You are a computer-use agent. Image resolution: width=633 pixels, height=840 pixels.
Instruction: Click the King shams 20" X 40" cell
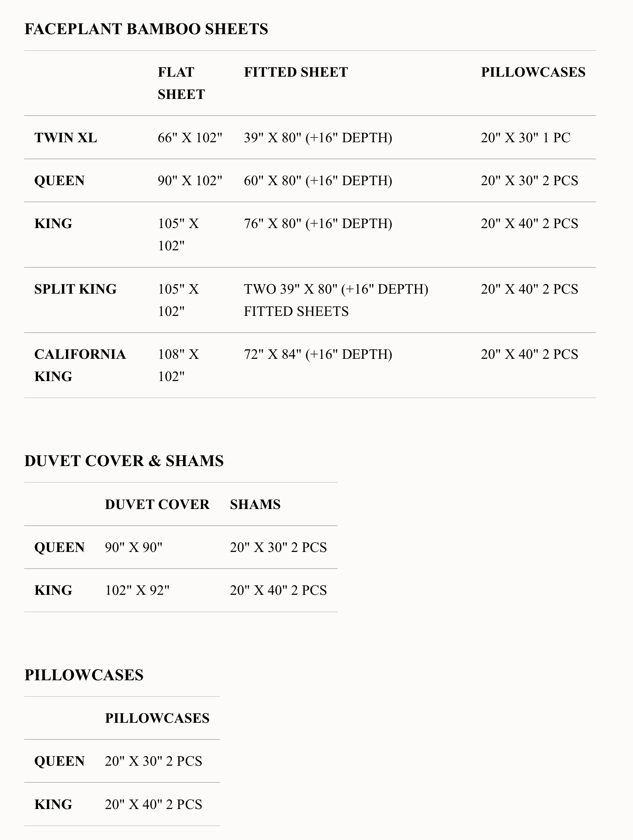point(278,590)
